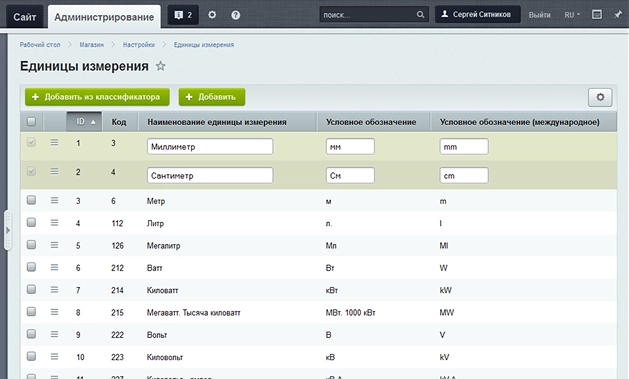This screenshot has height=379, width=629.
Task: Open the action menu for Ватт row
Action: point(55,267)
